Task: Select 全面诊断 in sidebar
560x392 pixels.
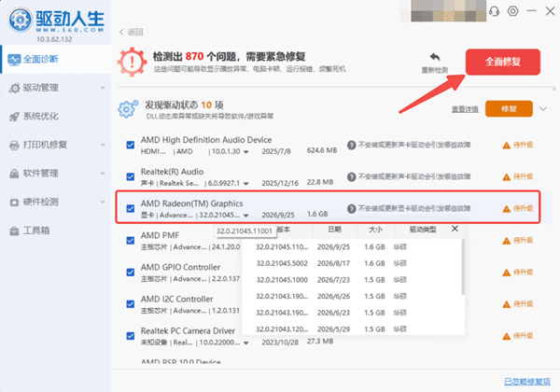Action: tap(56, 59)
